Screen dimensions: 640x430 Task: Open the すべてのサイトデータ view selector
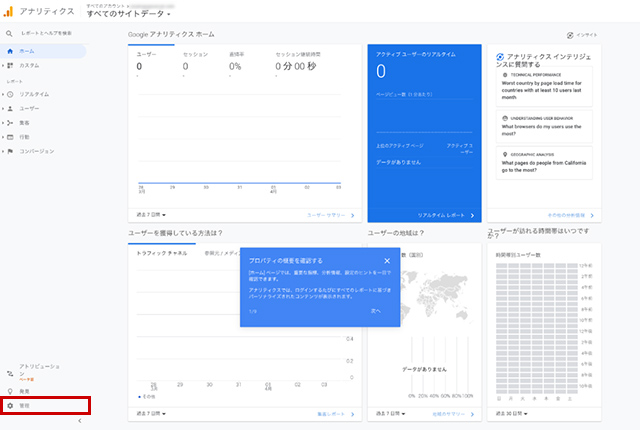[129, 14]
